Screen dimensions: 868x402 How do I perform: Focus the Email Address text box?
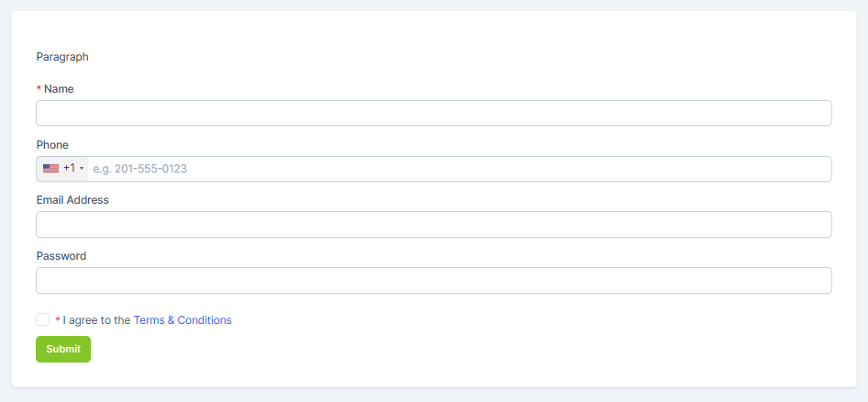coord(433,225)
